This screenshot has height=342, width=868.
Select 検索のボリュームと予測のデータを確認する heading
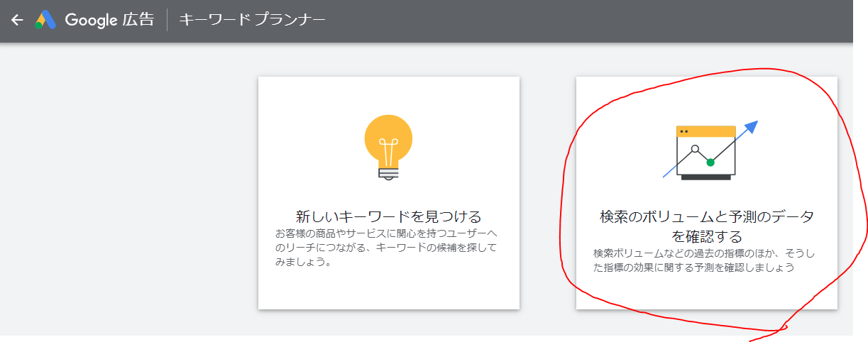pyautogui.click(x=706, y=226)
